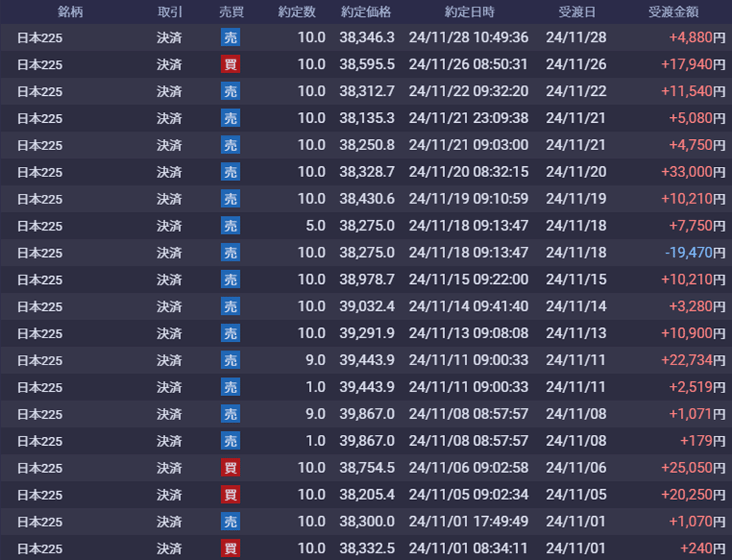Select the +17,940円 settlement amount
This screenshot has height=560, width=732.
[x=693, y=64]
